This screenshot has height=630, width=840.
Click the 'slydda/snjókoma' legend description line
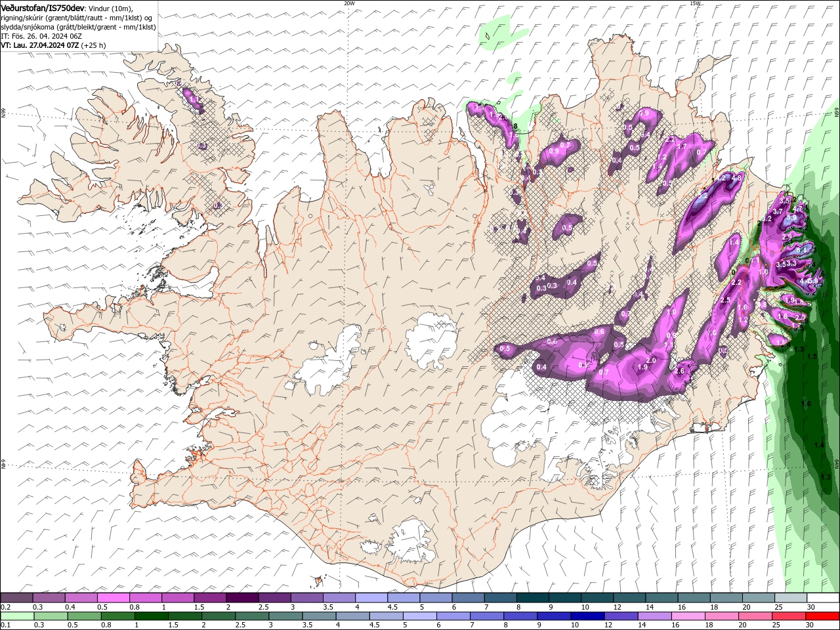(78, 27)
